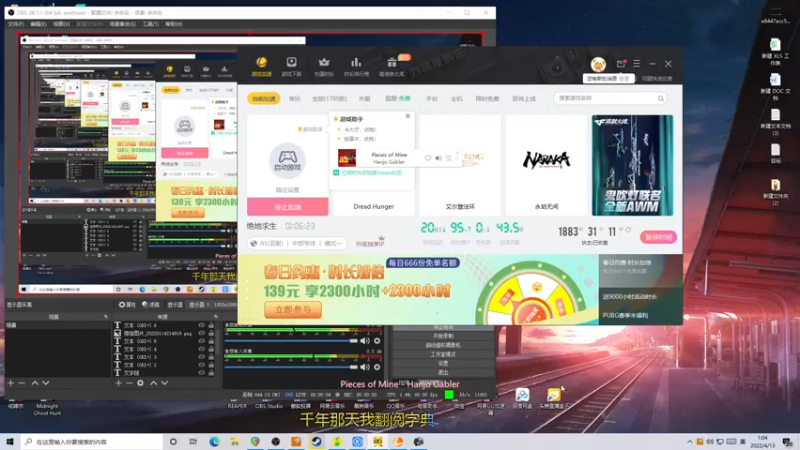Viewport: 800px width, 450px height.
Task: Click the Steam community acceleration link
Action: point(371,173)
